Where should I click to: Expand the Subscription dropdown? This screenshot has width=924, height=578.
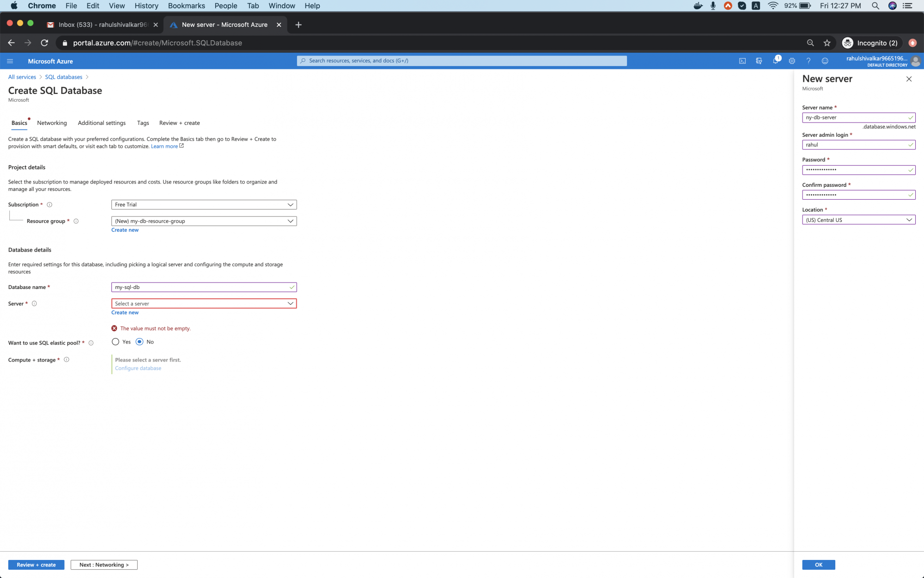204,204
